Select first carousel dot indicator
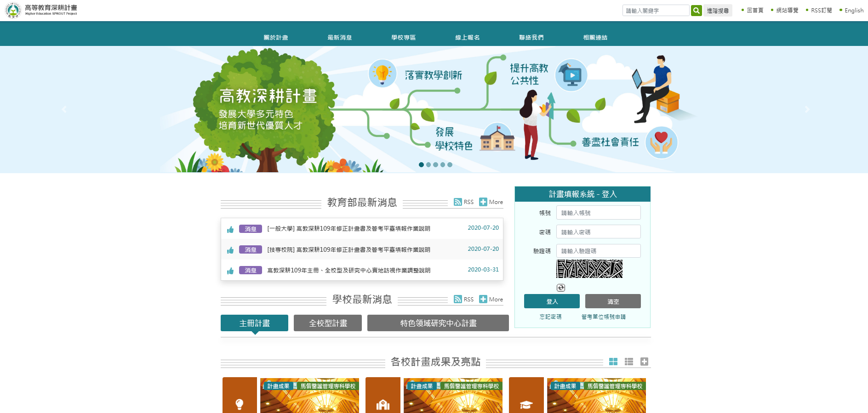This screenshot has width=868, height=413. [421, 165]
